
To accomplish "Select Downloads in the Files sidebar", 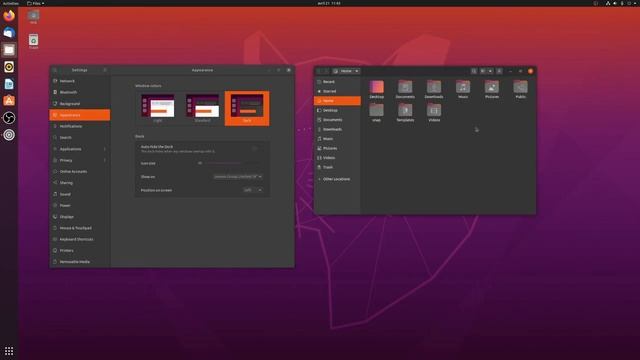I will coord(337,129).
